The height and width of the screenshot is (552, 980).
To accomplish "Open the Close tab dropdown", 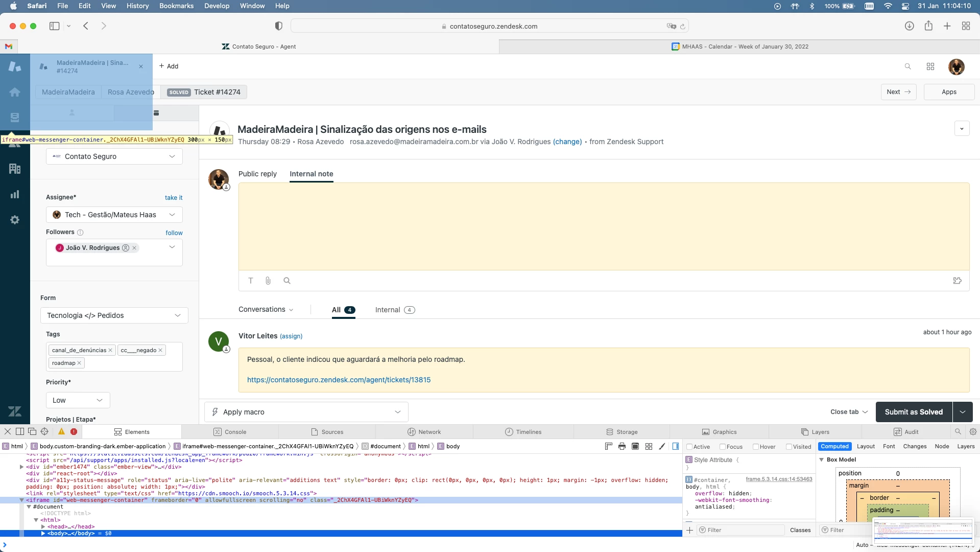I will 849,412.
